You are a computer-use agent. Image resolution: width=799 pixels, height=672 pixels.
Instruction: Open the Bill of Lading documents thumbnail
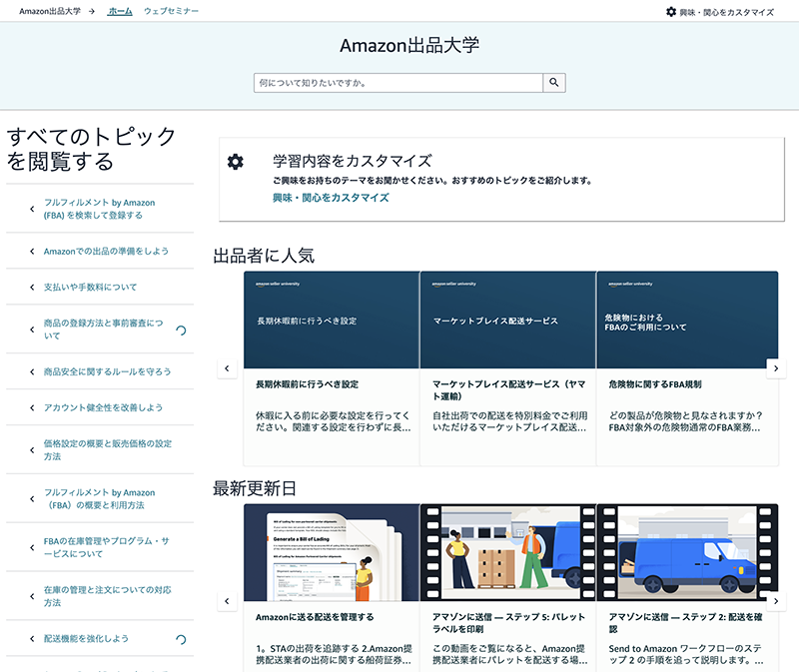(332, 553)
